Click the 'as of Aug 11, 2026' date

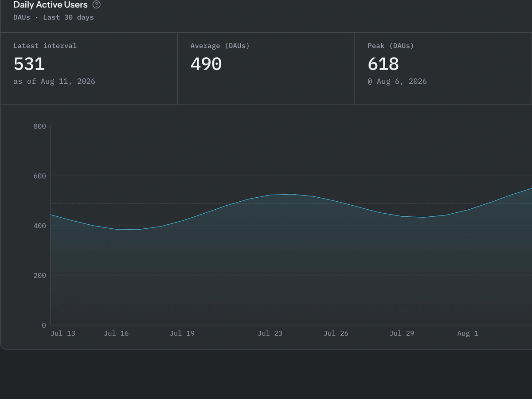pos(54,81)
